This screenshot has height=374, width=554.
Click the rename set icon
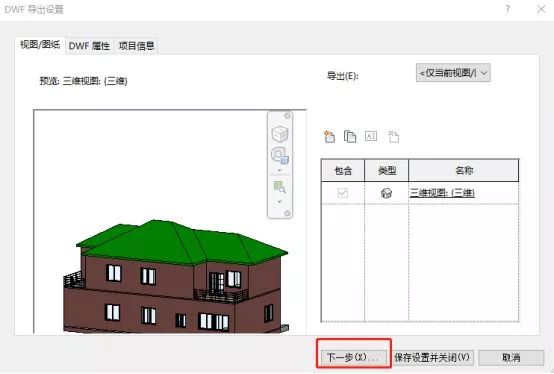[x=371, y=136]
